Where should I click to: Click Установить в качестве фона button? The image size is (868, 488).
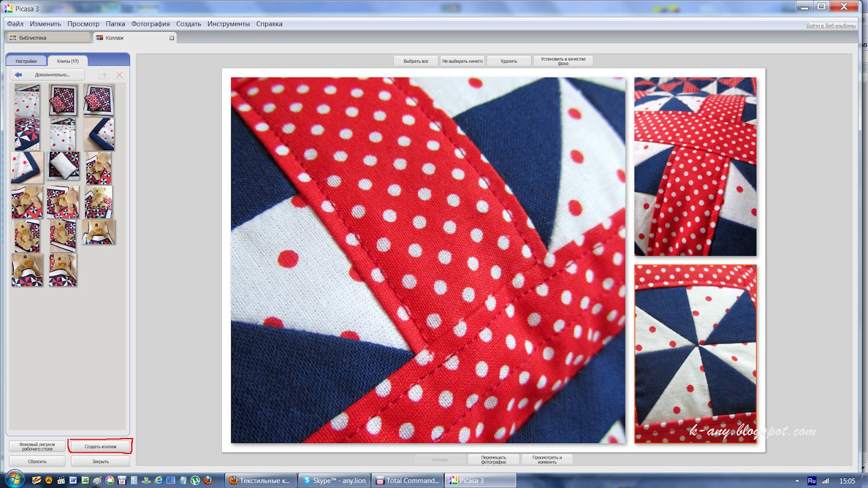pyautogui.click(x=563, y=61)
